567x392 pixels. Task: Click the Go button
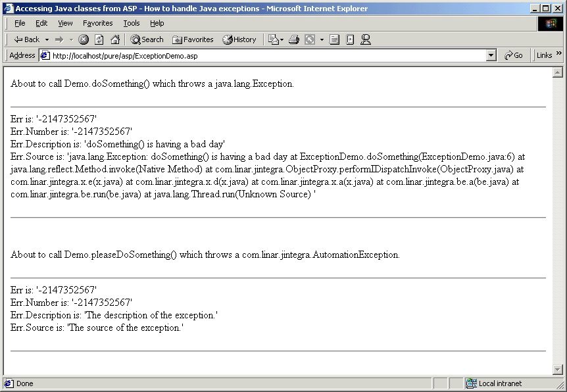coord(514,55)
